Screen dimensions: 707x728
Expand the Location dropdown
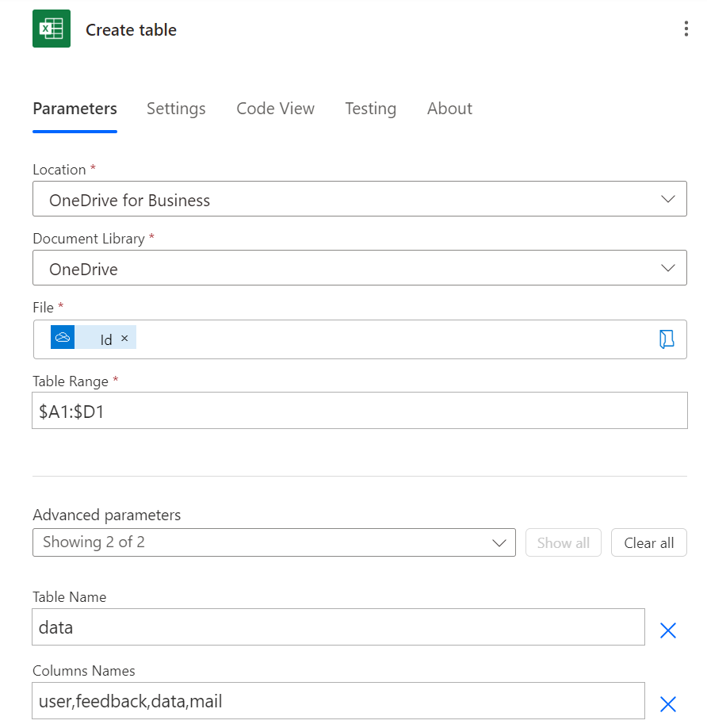pos(359,200)
